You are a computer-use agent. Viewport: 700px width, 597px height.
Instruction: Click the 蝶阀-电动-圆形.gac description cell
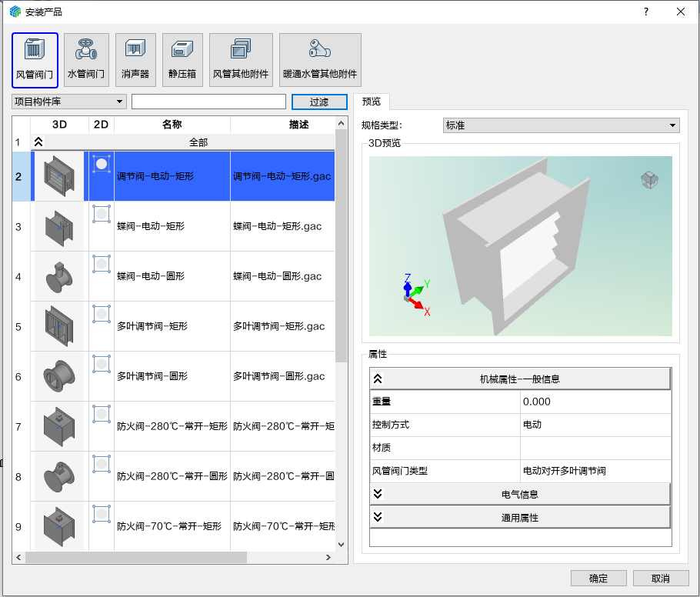282,276
